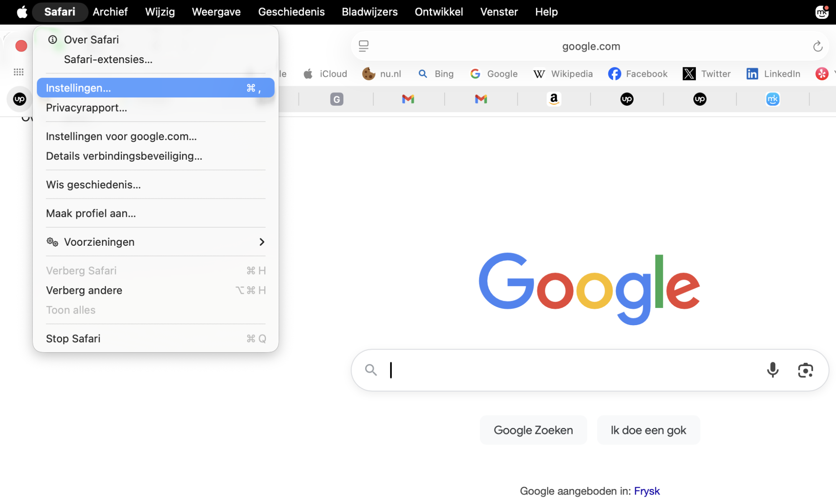Show the favorites grid icon
This screenshot has height=504, width=836.
click(19, 72)
